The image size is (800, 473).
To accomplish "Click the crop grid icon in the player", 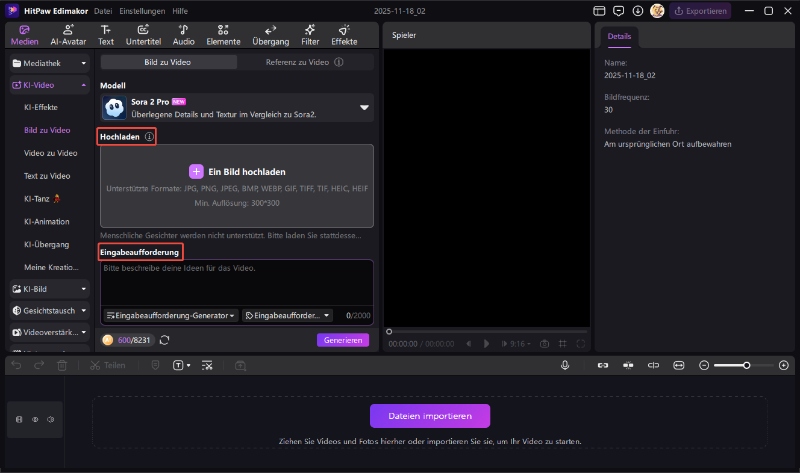I will [563, 344].
